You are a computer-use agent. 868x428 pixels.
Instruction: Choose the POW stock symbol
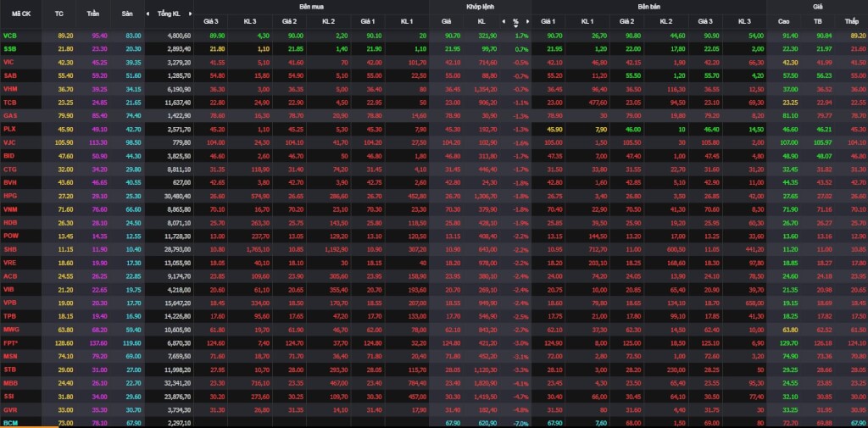click(10, 236)
